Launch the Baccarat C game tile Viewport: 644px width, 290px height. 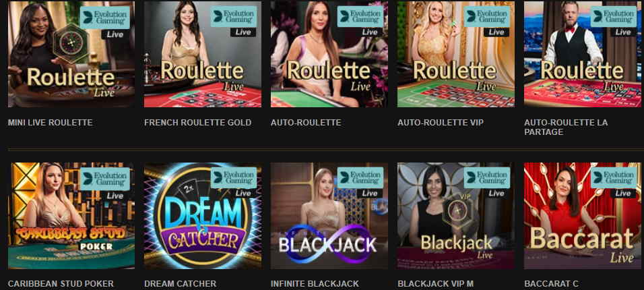click(583, 216)
